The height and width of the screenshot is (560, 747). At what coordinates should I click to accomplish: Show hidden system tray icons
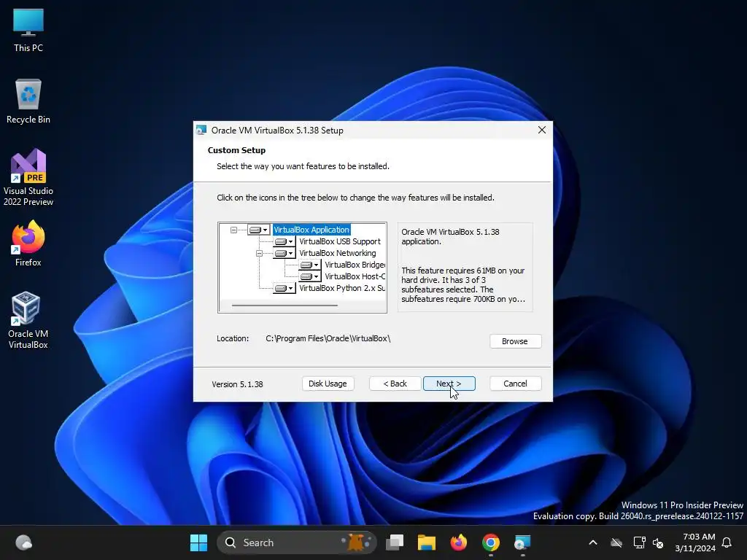pos(593,542)
